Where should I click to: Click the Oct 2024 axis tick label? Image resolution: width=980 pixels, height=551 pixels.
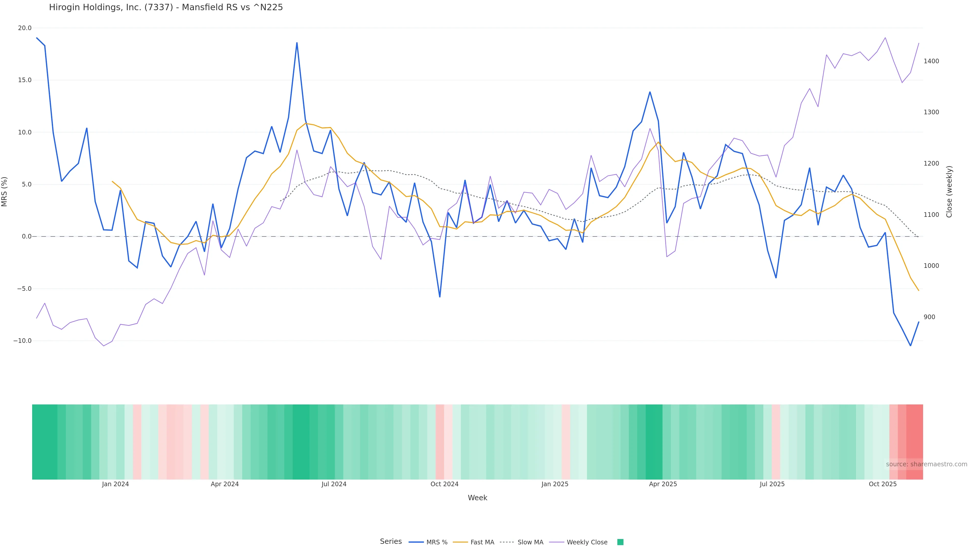click(x=444, y=484)
